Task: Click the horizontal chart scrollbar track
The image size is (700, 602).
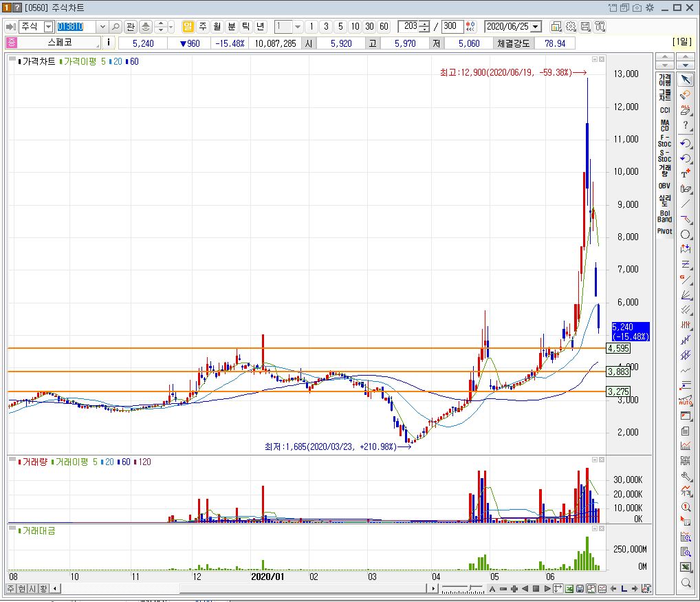Action: (x=243, y=589)
